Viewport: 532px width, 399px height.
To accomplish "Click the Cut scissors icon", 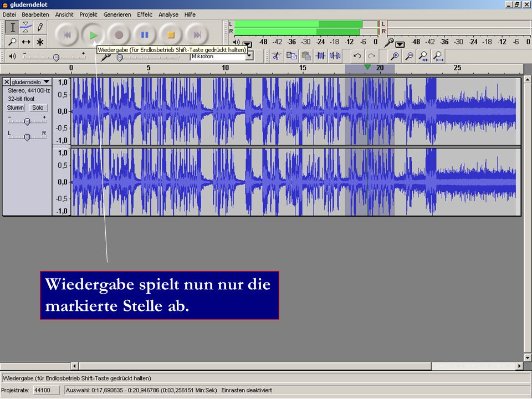I will click(x=277, y=56).
